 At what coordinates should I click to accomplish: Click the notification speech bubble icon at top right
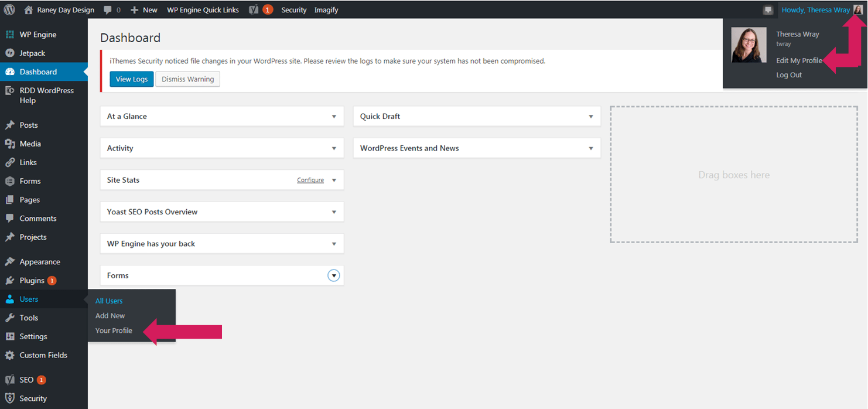click(768, 10)
